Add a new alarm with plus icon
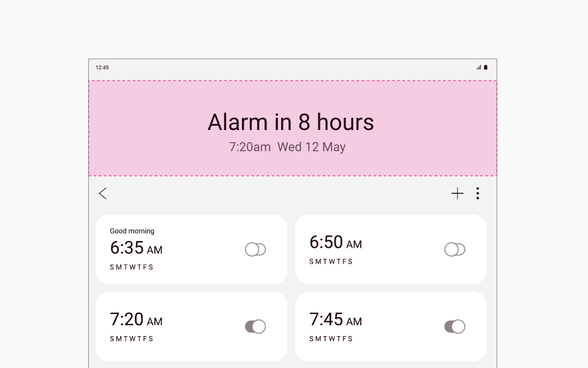 (457, 193)
